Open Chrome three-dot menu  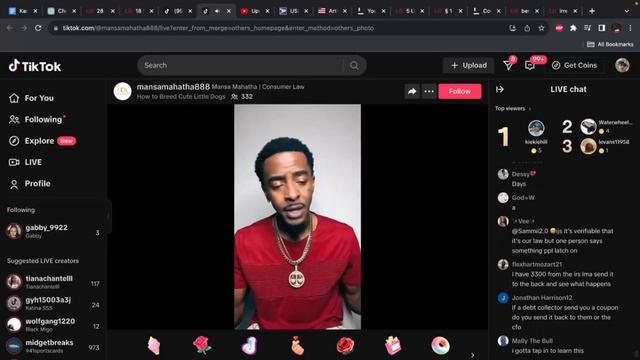631,28
